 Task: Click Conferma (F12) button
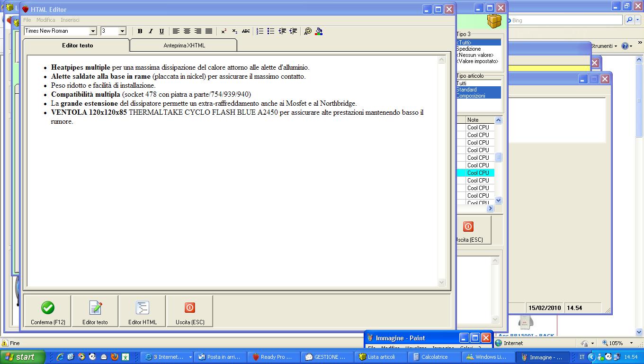48,311
